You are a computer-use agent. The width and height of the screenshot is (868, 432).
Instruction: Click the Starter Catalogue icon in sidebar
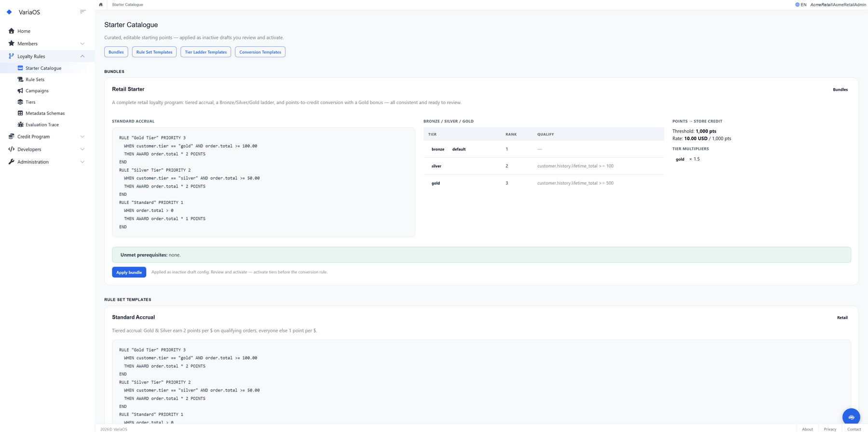(x=20, y=68)
